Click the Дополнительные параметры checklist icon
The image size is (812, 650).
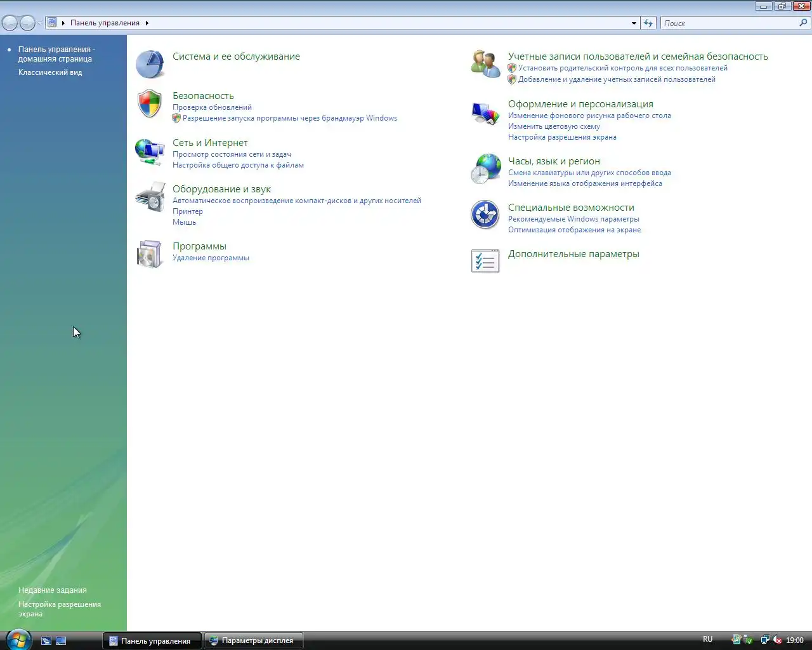click(x=485, y=261)
